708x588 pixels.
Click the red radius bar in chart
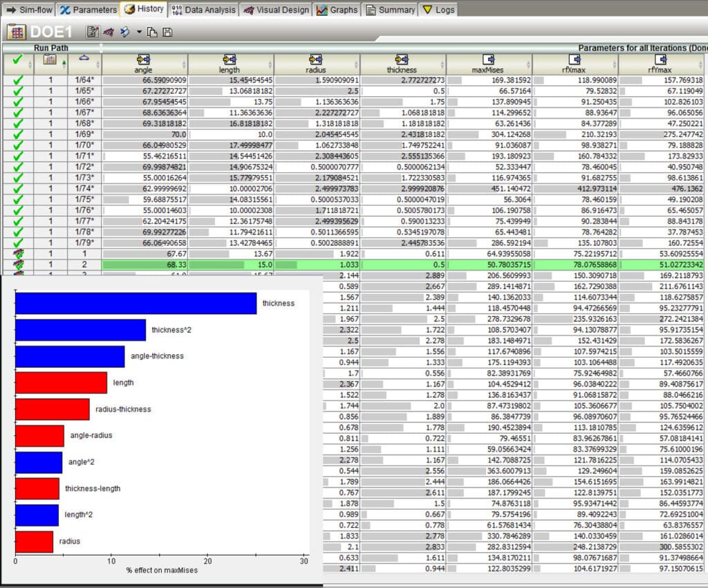click(35, 542)
